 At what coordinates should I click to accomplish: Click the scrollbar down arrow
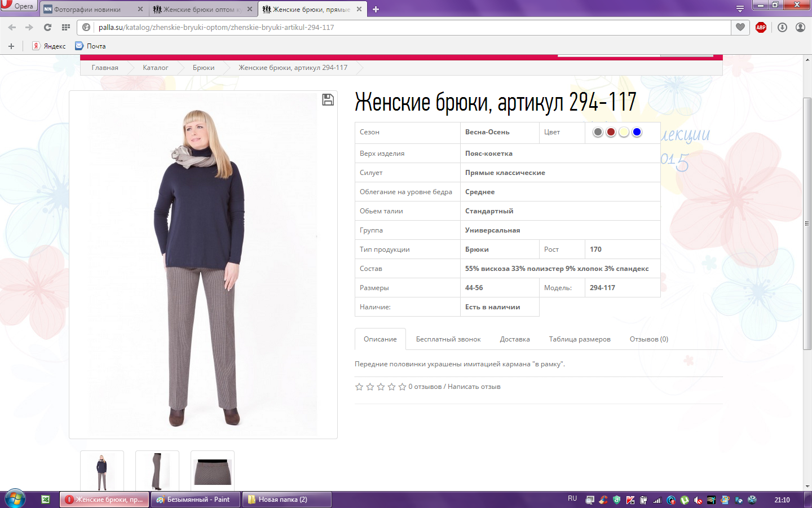click(x=807, y=487)
